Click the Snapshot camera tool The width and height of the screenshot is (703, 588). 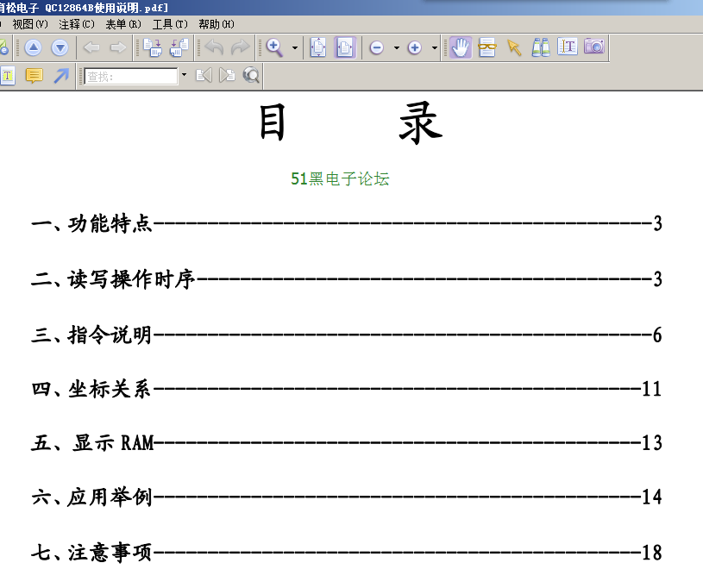pos(594,47)
